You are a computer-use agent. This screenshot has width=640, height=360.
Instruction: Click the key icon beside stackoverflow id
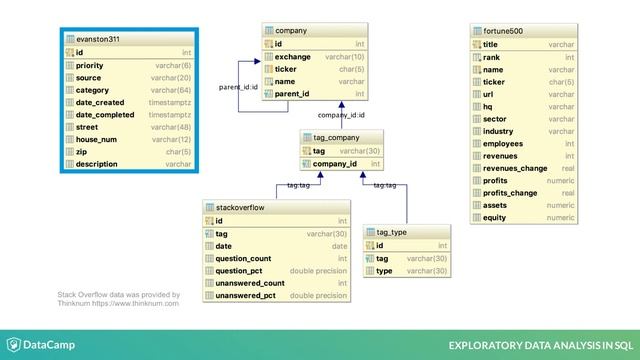tap(209, 221)
